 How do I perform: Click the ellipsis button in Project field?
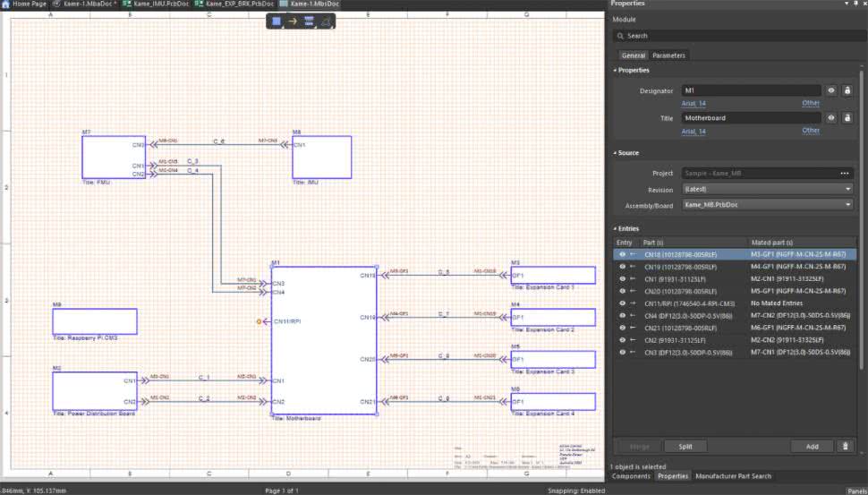click(844, 173)
